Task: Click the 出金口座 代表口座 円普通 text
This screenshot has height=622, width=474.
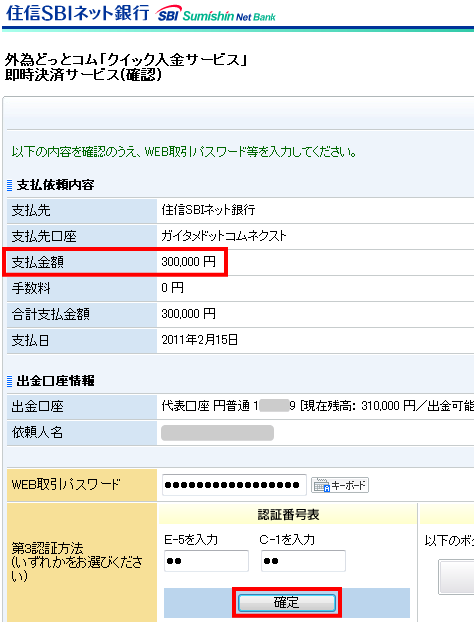Action: pos(205,406)
